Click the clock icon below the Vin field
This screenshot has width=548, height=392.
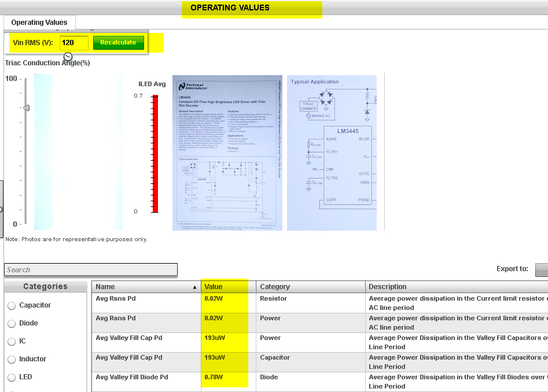(68, 56)
